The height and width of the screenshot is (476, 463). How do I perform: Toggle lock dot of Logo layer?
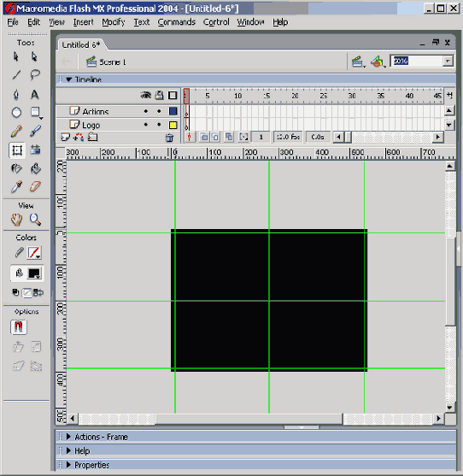point(159,125)
